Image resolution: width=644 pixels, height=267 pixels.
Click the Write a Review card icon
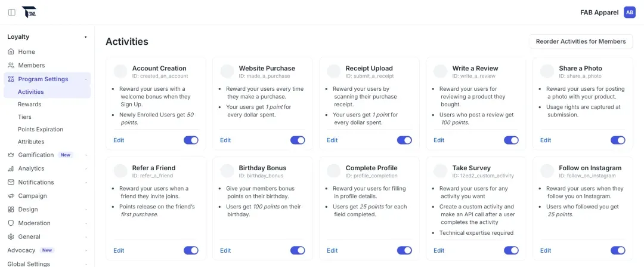(x=440, y=71)
